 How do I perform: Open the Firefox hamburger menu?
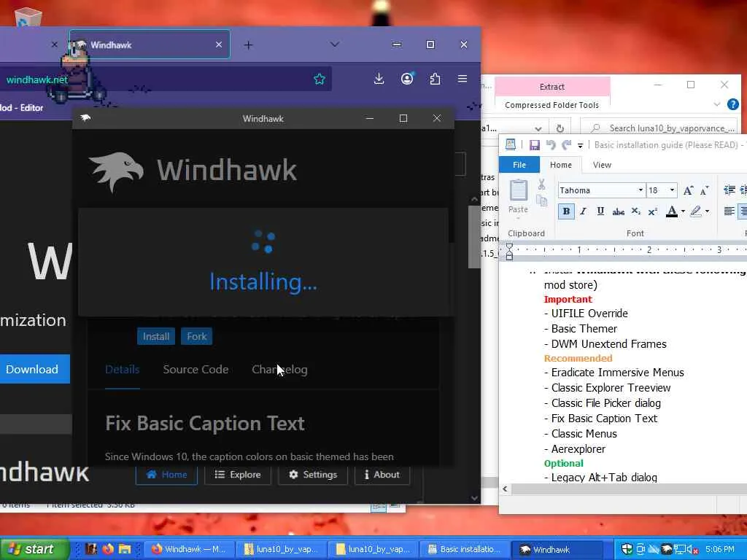pyautogui.click(x=462, y=79)
